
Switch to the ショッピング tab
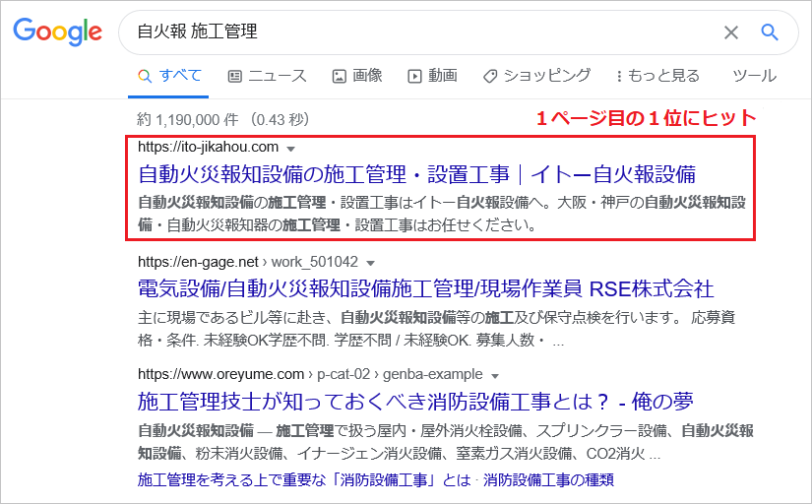point(536,76)
